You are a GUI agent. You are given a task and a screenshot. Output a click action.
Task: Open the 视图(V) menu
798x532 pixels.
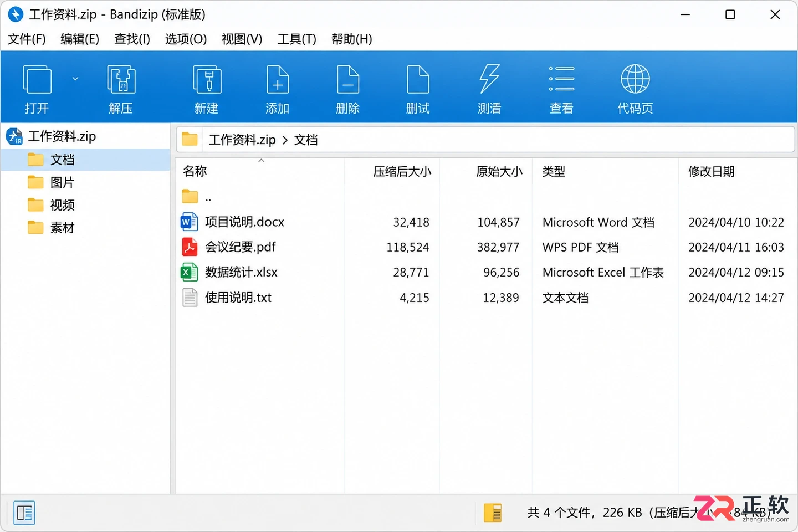[242, 39]
